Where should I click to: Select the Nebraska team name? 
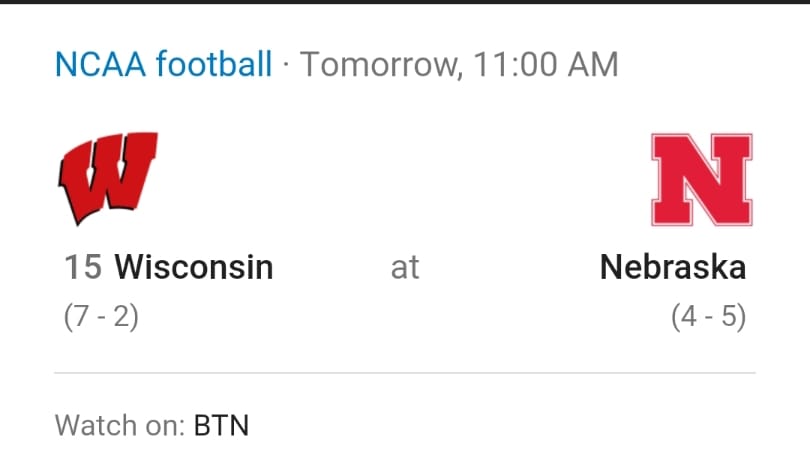(673, 267)
